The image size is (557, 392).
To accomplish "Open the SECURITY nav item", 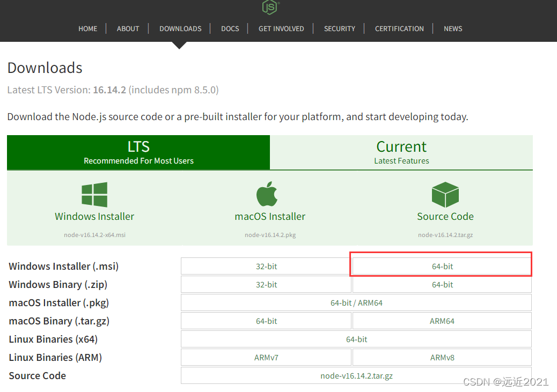I will tap(340, 29).
